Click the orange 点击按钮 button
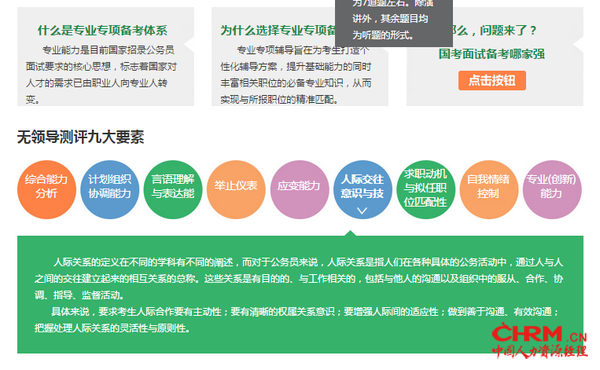 click(492, 80)
